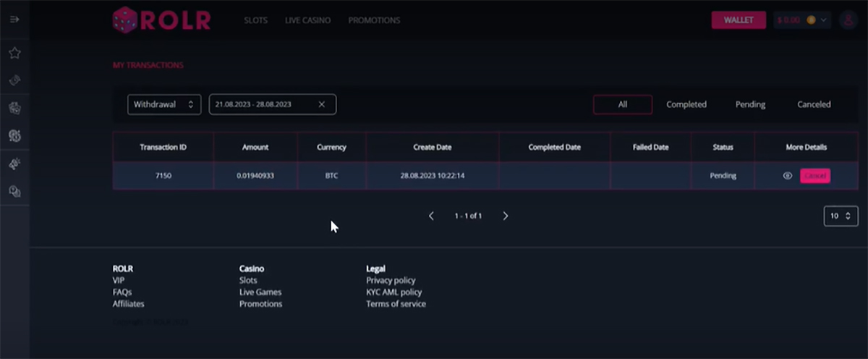Change rows per page dropdown showing 10

click(841, 216)
